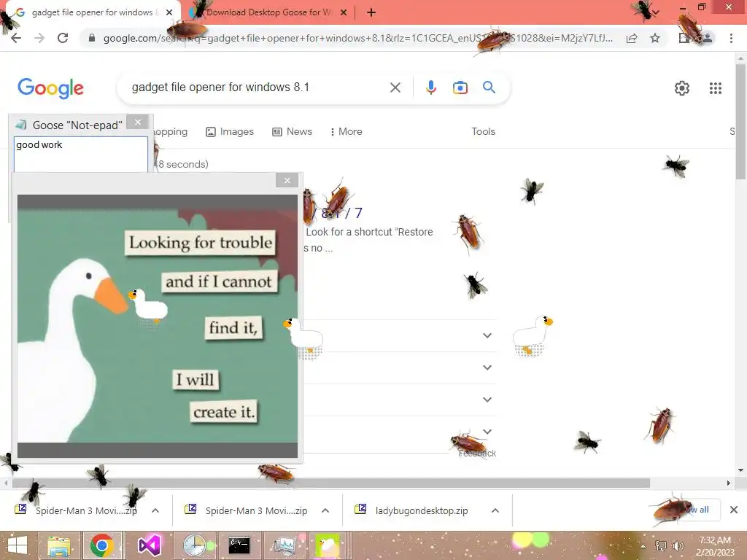This screenshot has width=747, height=560.
Task: Open the Images search results tab
Action: 230,132
